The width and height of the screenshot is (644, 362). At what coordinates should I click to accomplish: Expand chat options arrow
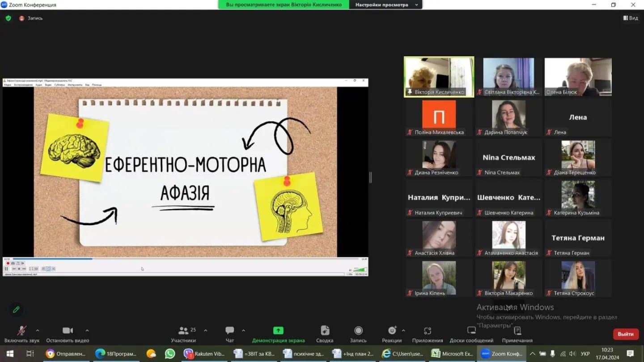coord(243,331)
